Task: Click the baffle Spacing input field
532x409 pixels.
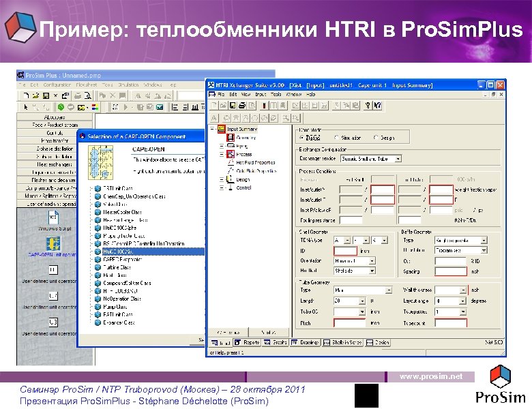Action: point(451,271)
